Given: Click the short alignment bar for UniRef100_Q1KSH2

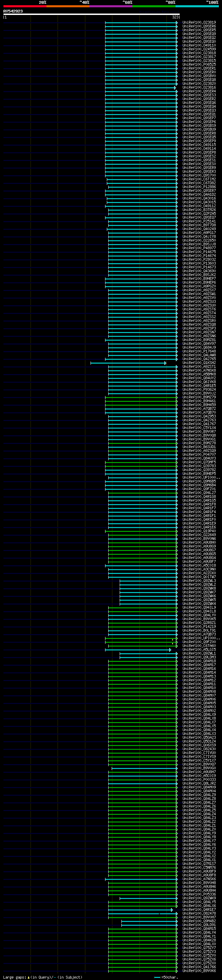Looking at the screenshot, I should (128, 363).
